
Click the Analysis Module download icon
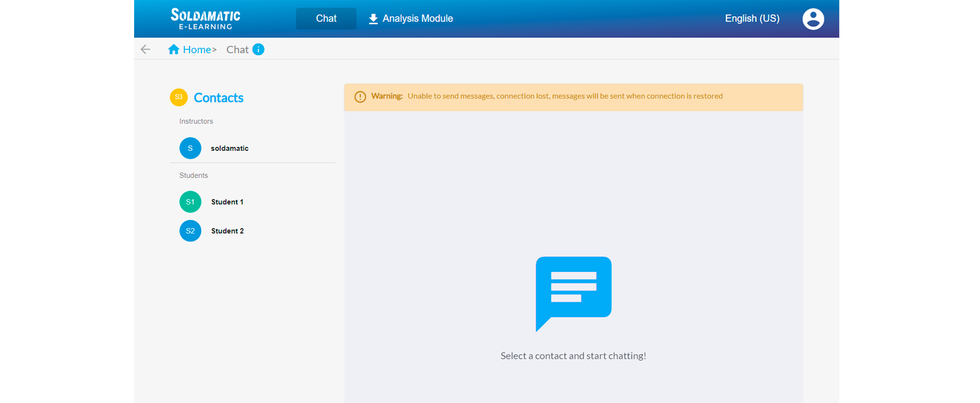pos(373,19)
